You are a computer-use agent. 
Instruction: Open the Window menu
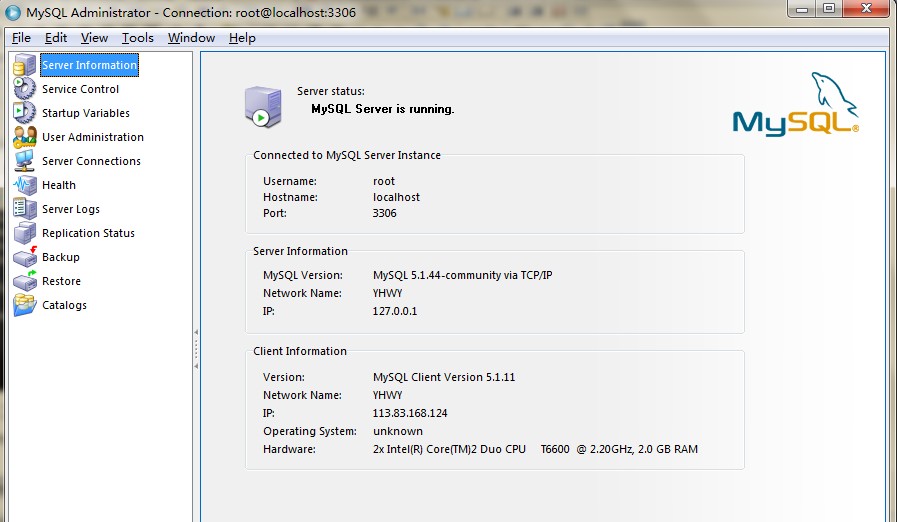tap(191, 38)
